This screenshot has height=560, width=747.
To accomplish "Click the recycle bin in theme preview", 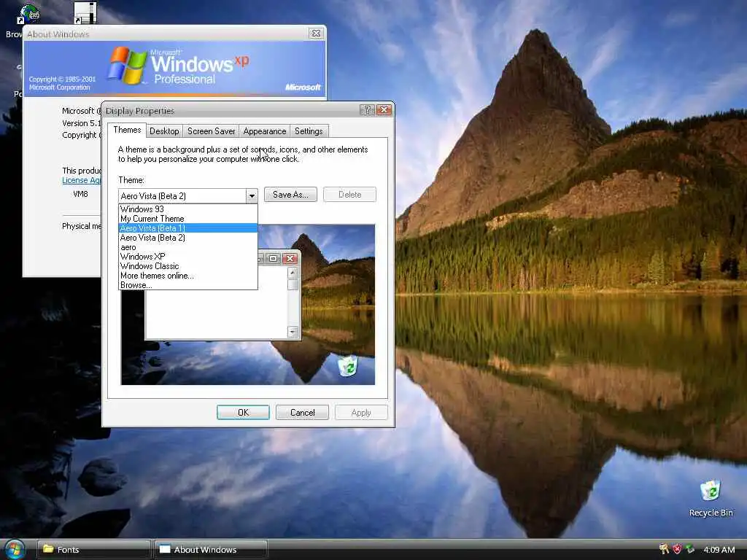I will pyautogui.click(x=348, y=366).
